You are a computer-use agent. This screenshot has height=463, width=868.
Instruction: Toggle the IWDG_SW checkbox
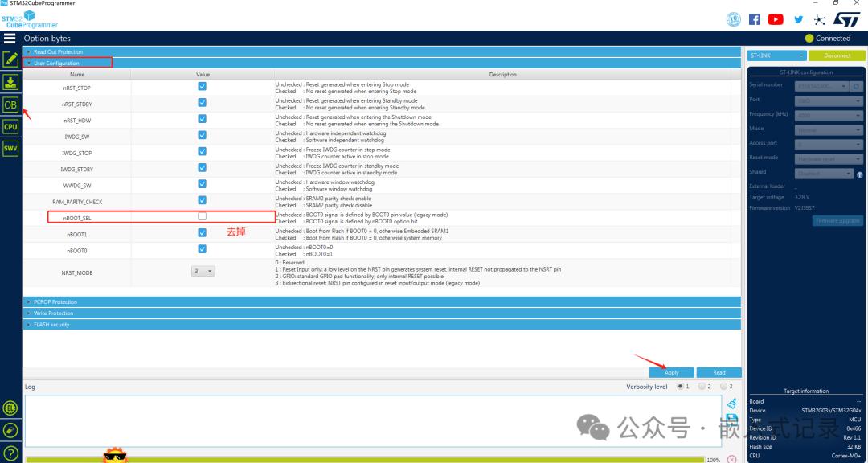[202, 135]
